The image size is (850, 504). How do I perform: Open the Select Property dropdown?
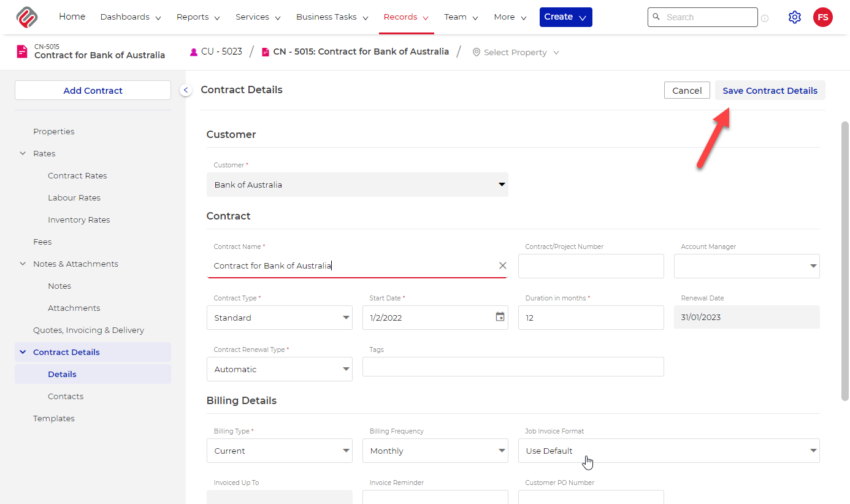point(516,53)
